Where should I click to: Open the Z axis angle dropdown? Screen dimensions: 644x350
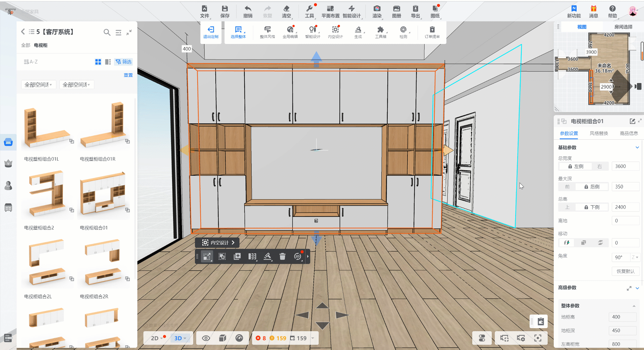coord(635,257)
